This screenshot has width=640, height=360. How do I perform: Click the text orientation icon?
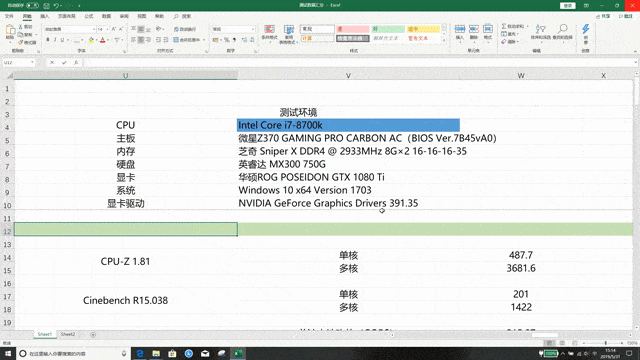(x=159, y=29)
